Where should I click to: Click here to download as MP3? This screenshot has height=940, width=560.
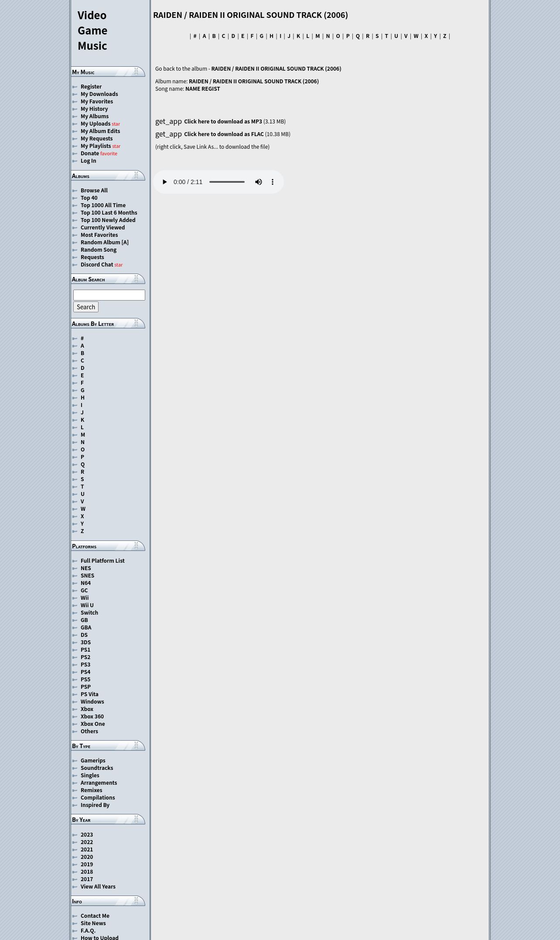click(x=223, y=122)
